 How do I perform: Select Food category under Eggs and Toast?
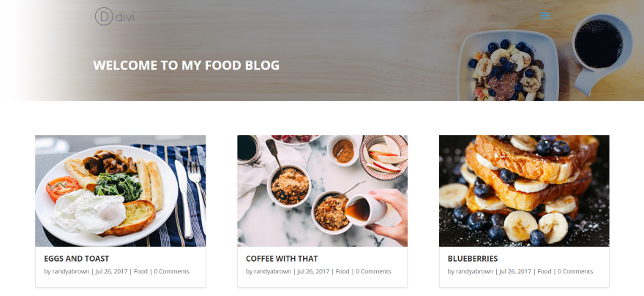coord(141,271)
